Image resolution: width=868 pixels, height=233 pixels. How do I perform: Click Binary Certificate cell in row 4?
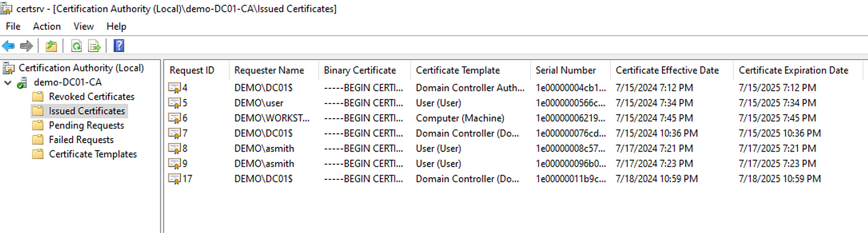363,88
